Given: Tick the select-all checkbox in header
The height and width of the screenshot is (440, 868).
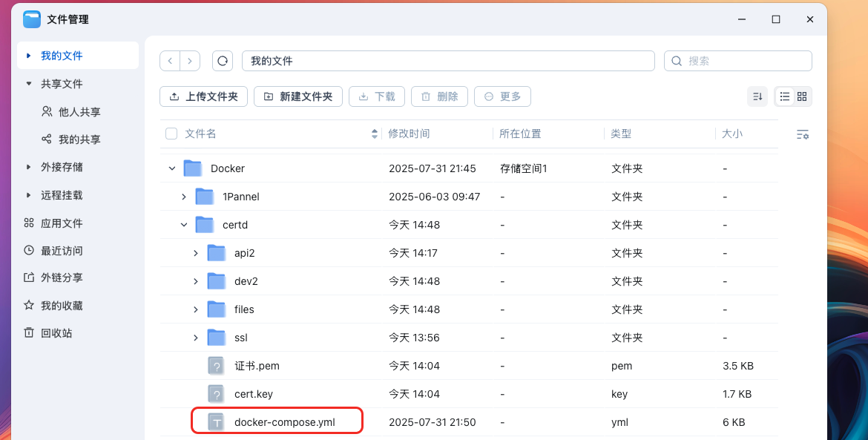Looking at the screenshot, I should click(171, 134).
